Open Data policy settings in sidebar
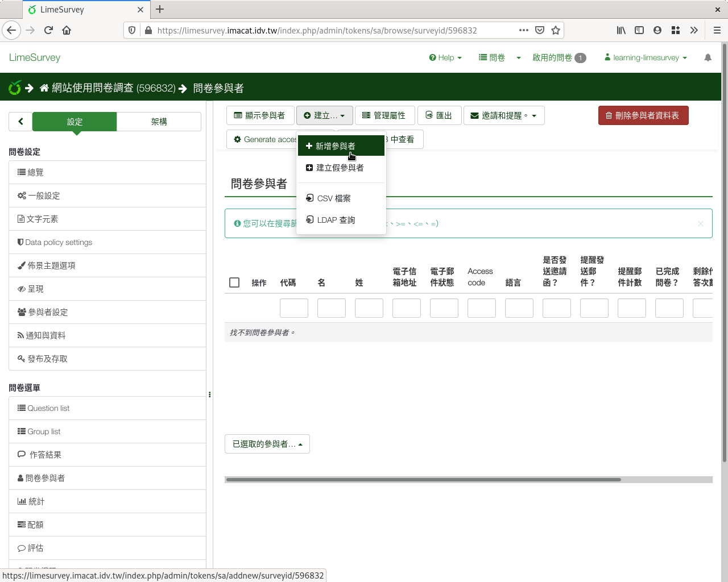Image resolution: width=728 pixels, height=582 pixels. (107, 242)
